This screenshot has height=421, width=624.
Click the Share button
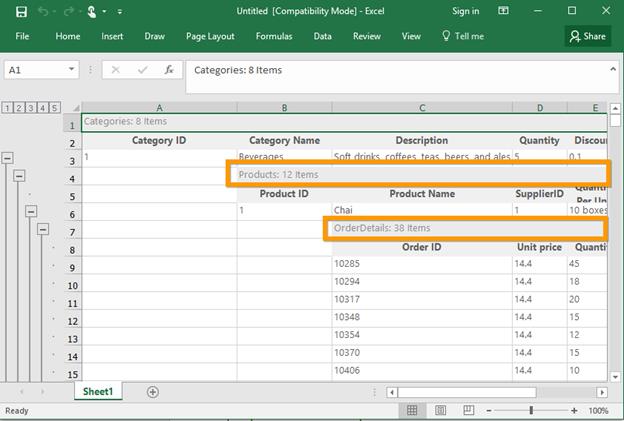[588, 36]
